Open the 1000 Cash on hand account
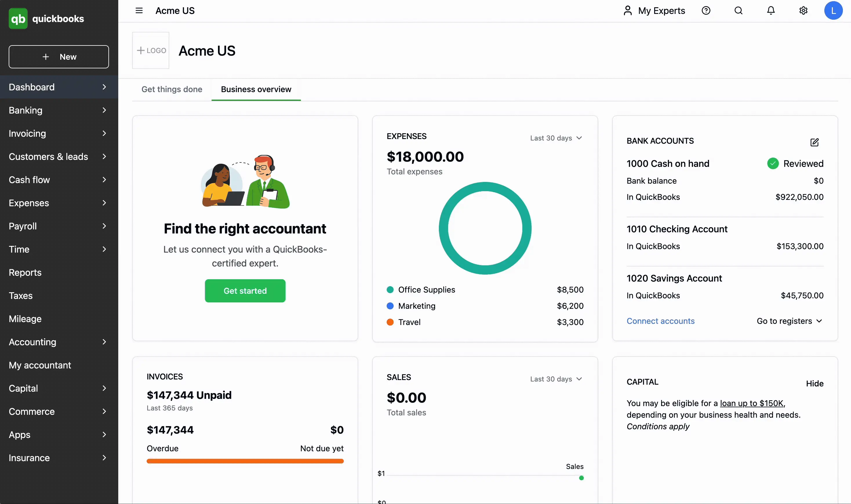The width and height of the screenshot is (851, 504). pyautogui.click(x=668, y=163)
